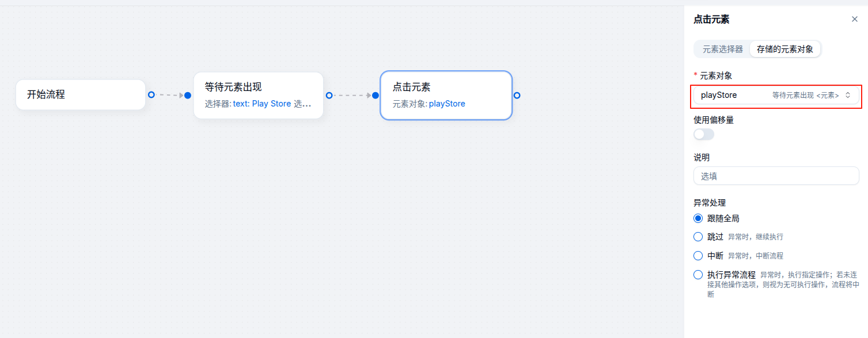Select the 中断 radio option

(698, 256)
